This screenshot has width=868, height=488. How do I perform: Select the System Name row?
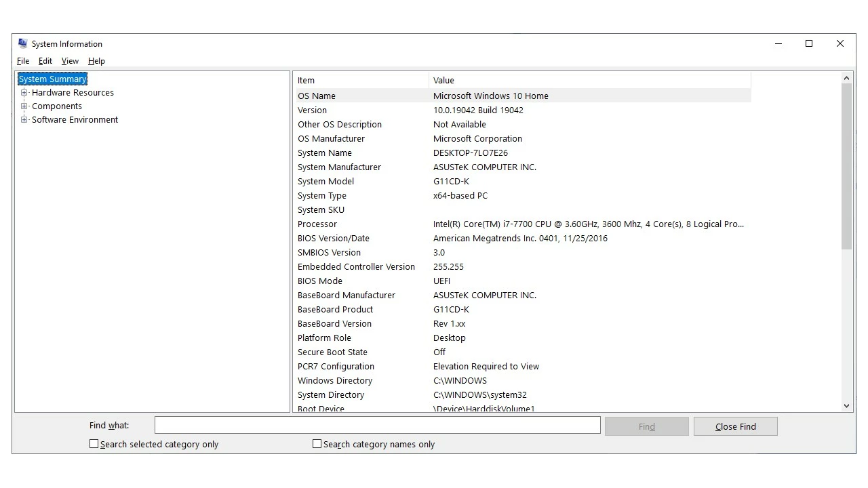point(523,152)
